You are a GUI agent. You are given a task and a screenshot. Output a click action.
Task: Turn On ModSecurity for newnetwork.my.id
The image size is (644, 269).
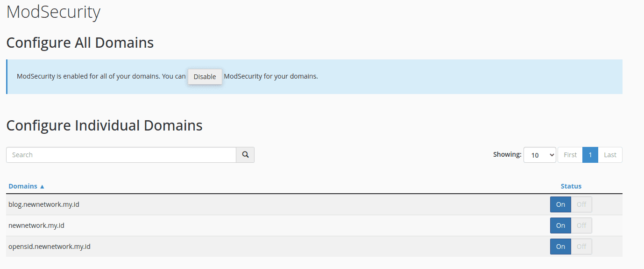(560, 225)
